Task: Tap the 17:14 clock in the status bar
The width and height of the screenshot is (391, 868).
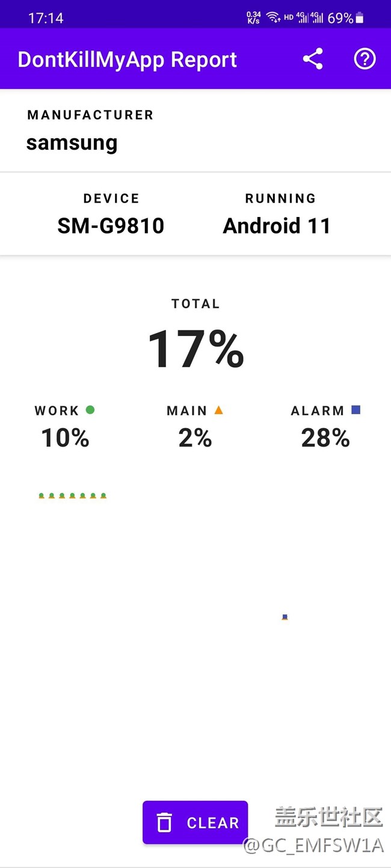Action: pyautogui.click(x=46, y=18)
